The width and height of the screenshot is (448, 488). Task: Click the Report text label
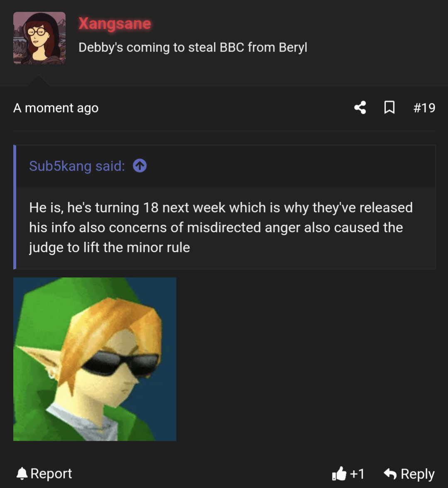click(51, 473)
